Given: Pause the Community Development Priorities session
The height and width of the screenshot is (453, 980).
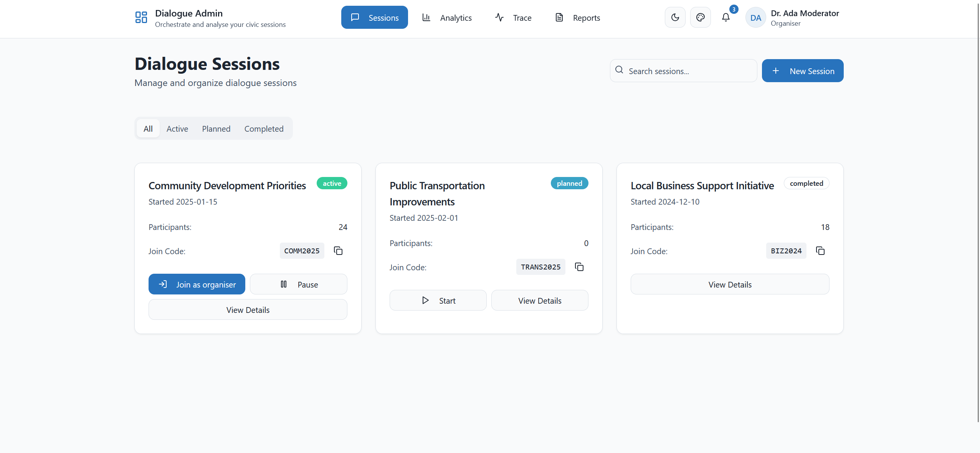Looking at the screenshot, I should pyautogui.click(x=298, y=284).
